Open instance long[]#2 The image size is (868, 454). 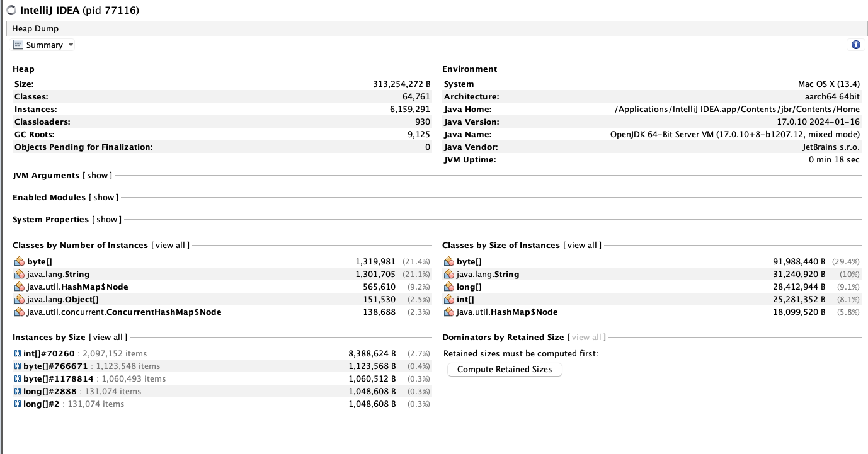point(41,404)
